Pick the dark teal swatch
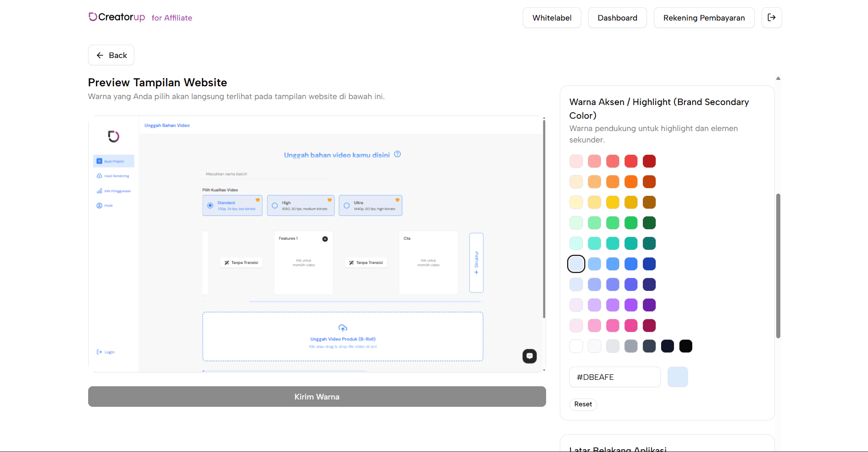This screenshot has height=452, width=868. coord(649,243)
